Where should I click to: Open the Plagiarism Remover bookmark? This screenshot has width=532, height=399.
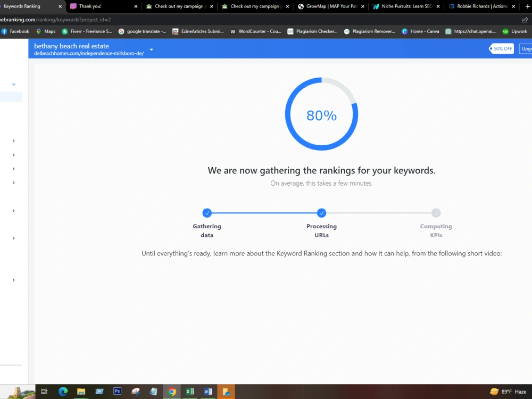click(370, 31)
